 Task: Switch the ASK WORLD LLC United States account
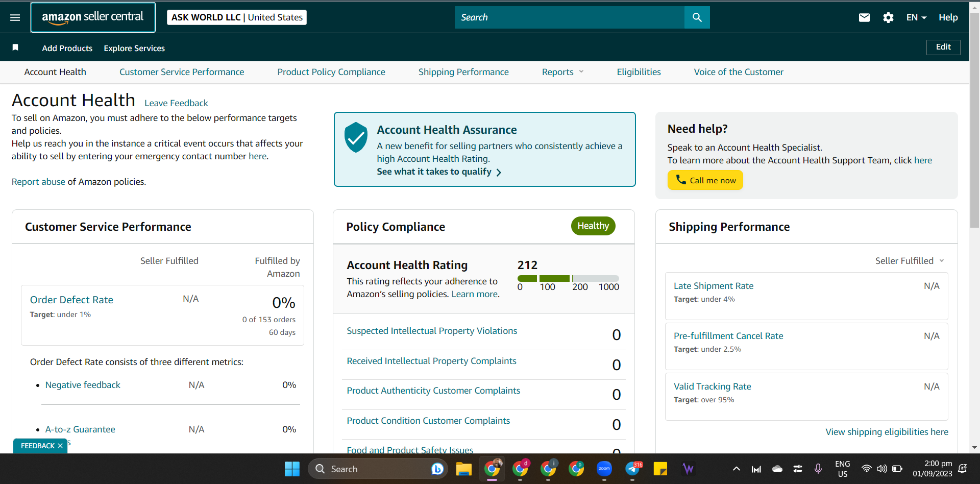coord(237,17)
